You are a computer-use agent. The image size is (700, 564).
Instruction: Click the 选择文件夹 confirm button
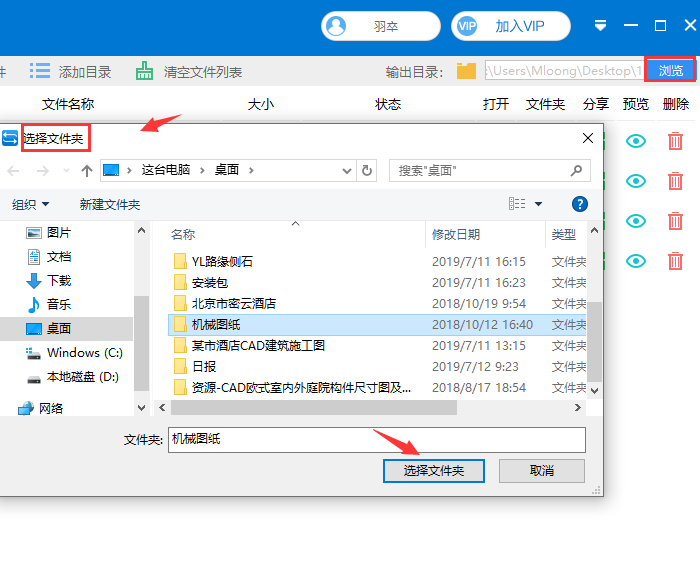click(x=433, y=471)
